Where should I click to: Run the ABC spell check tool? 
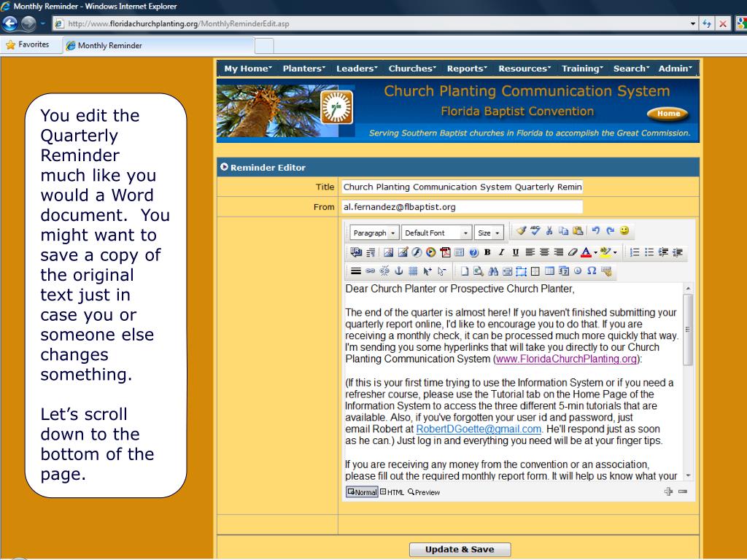click(535, 231)
